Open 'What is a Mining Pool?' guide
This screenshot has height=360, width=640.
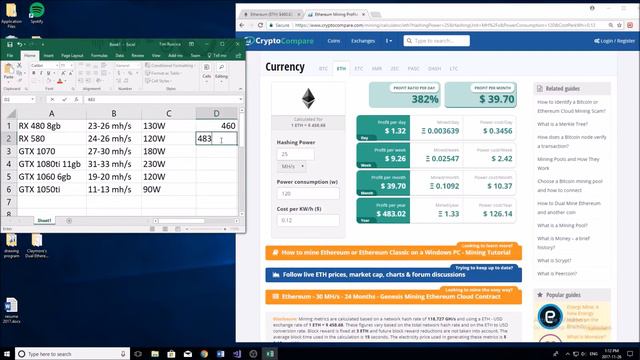coord(562,225)
